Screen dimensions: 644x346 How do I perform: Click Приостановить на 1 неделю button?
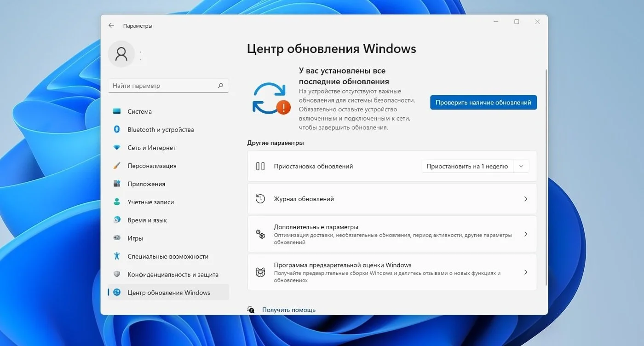[x=467, y=166]
